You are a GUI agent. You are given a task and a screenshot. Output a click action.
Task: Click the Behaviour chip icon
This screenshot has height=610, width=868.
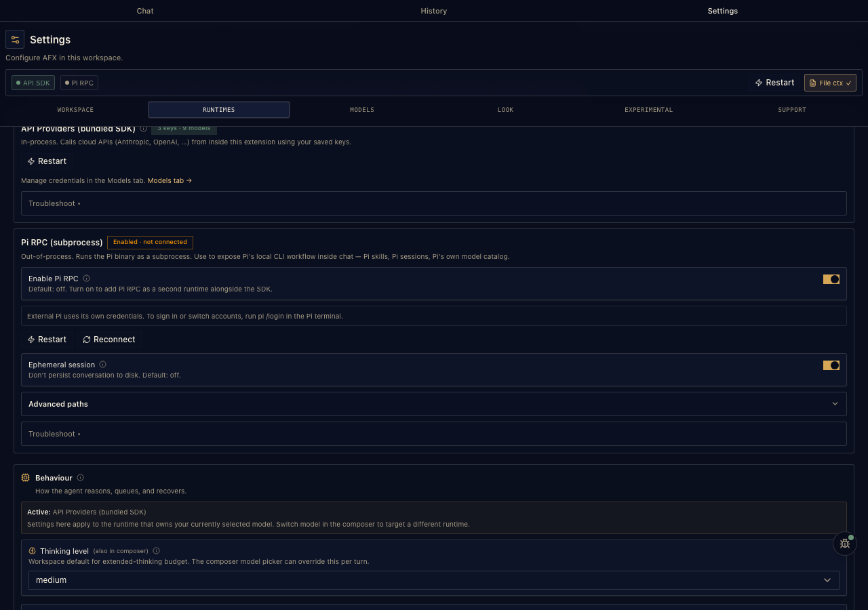click(26, 478)
